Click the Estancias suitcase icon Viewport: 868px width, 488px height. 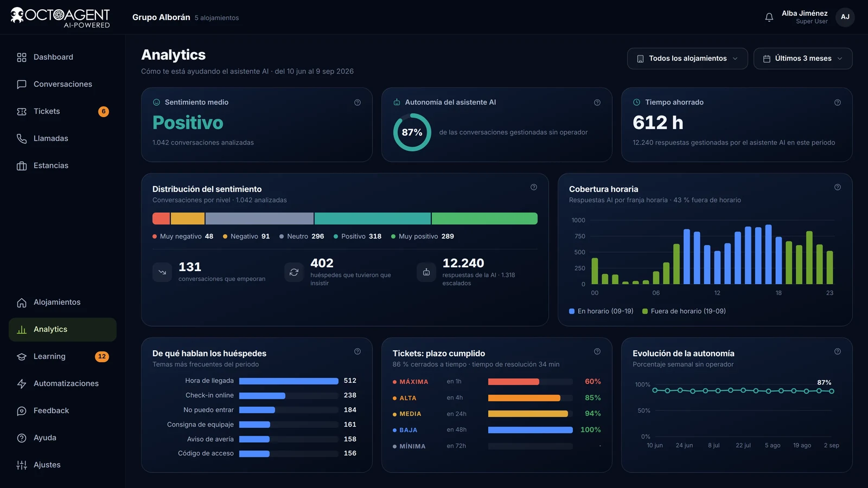[x=22, y=166]
